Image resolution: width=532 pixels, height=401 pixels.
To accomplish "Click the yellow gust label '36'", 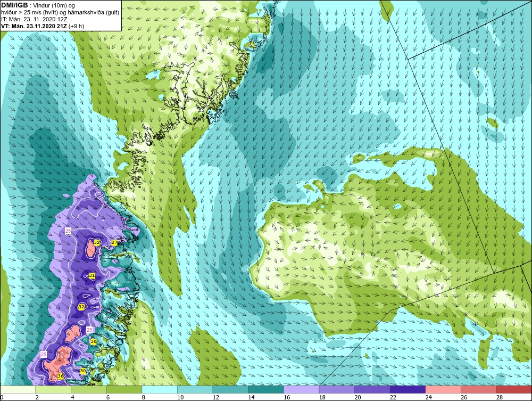I will click(x=61, y=376).
